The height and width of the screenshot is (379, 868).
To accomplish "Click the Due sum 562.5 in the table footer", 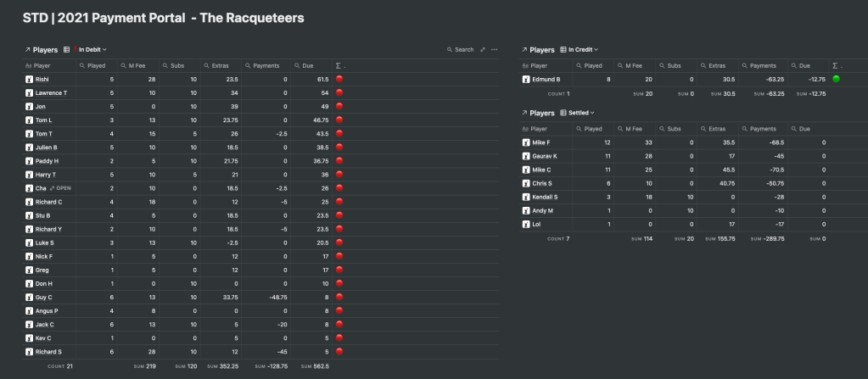I will click(x=321, y=366).
